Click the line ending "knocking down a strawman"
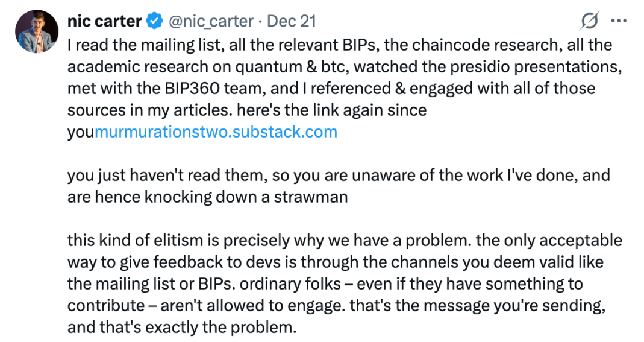The width and height of the screenshot is (644, 342). (x=207, y=197)
